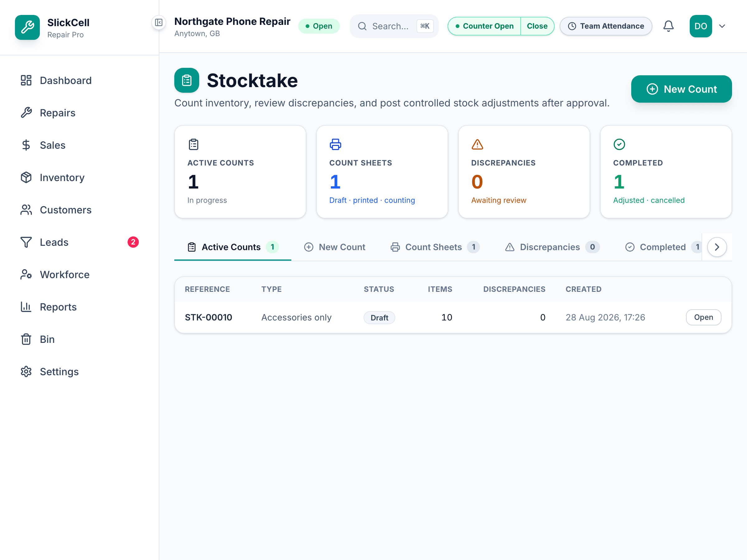Click the Draft status badge

pyautogui.click(x=379, y=318)
